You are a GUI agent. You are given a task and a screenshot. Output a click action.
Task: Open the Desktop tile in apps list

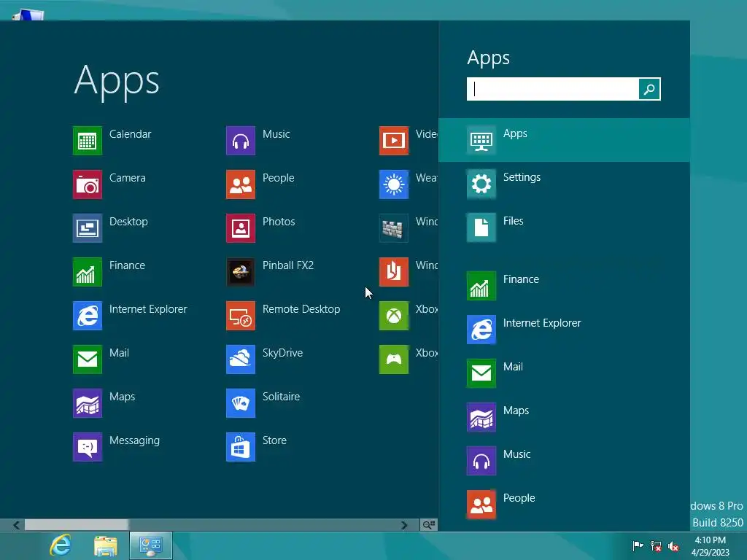111,228
